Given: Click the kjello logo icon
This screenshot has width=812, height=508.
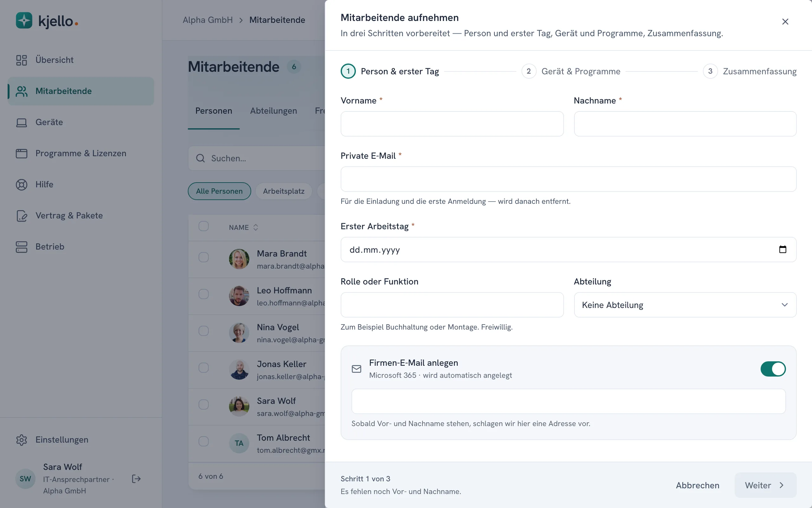Looking at the screenshot, I should pos(24,21).
